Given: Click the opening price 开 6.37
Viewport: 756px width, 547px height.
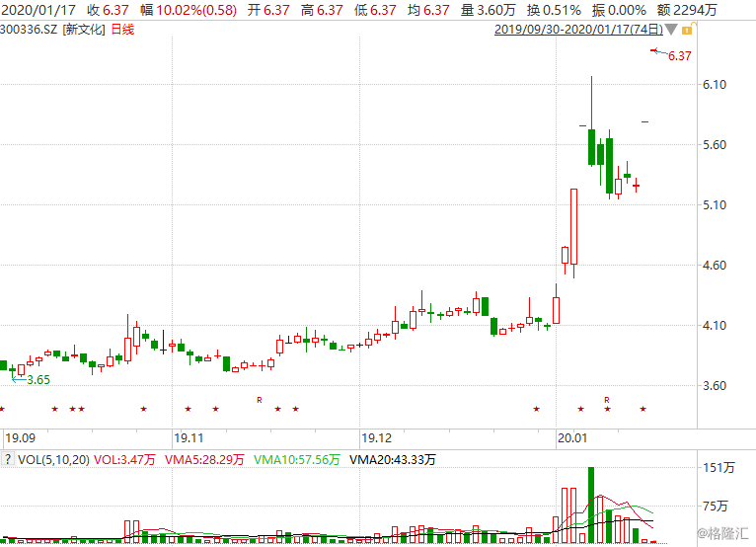Looking at the screenshot, I should (268, 10).
